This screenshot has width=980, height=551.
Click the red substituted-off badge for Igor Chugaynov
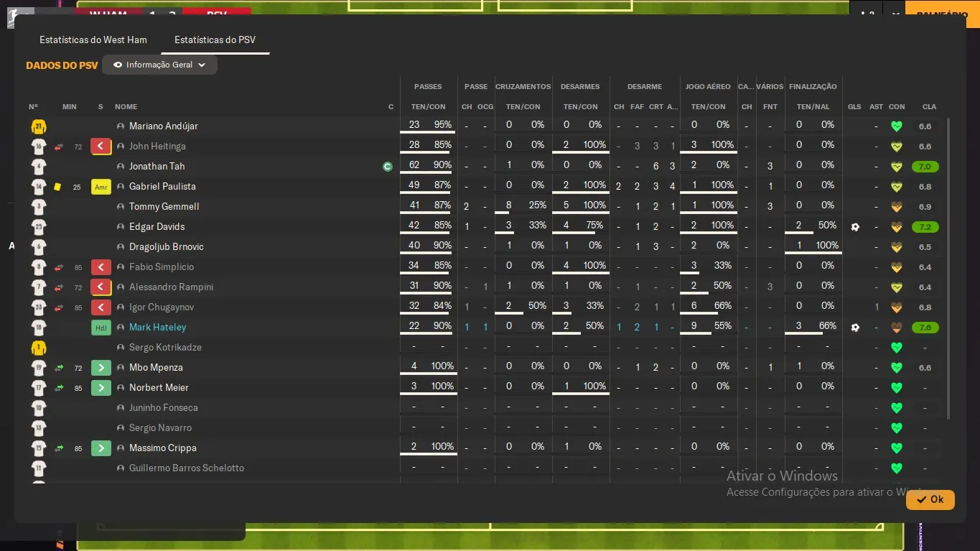101,307
